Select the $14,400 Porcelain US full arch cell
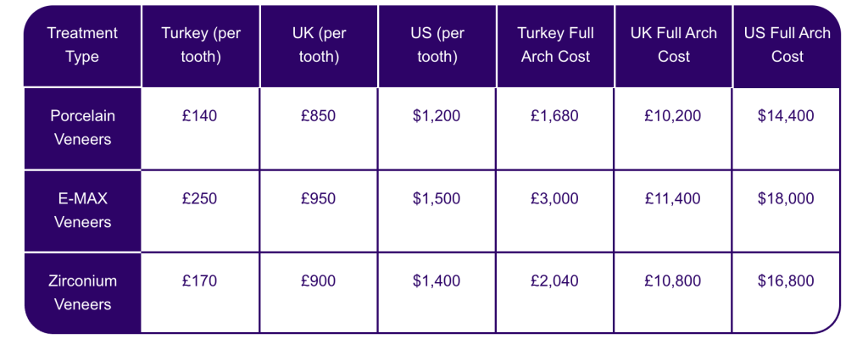The width and height of the screenshot is (868, 339). click(x=787, y=129)
